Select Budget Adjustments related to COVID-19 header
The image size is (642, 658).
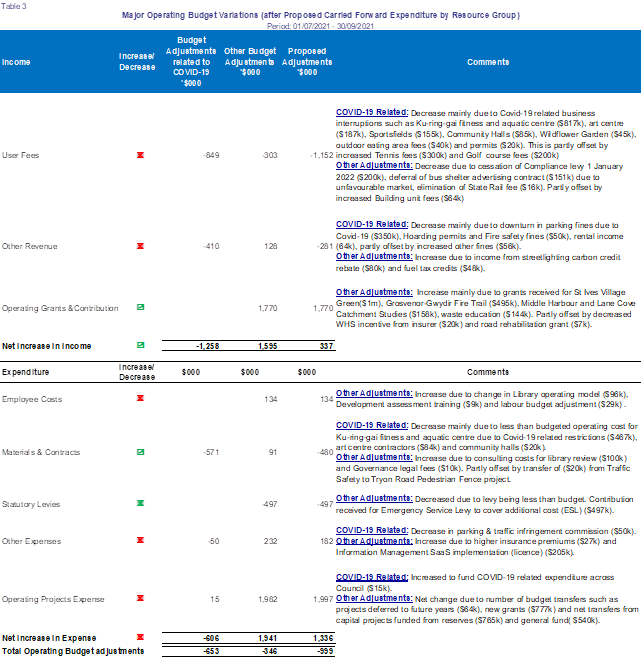tap(191, 62)
